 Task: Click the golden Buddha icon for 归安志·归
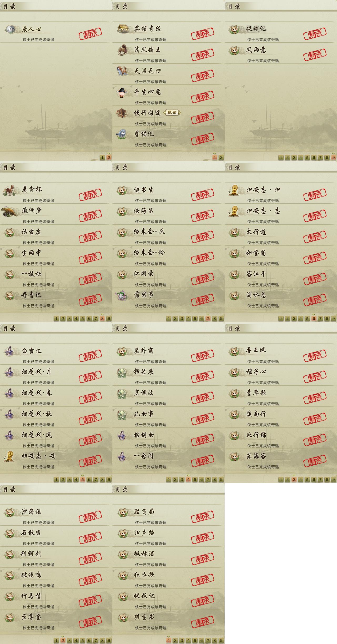pos(234,190)
